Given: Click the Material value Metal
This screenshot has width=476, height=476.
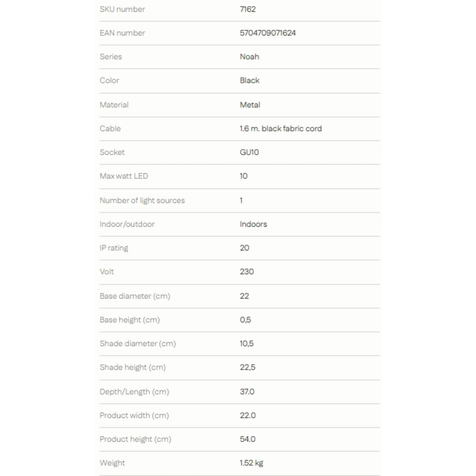Looking at the screenshot, I should tap(250, 105).
